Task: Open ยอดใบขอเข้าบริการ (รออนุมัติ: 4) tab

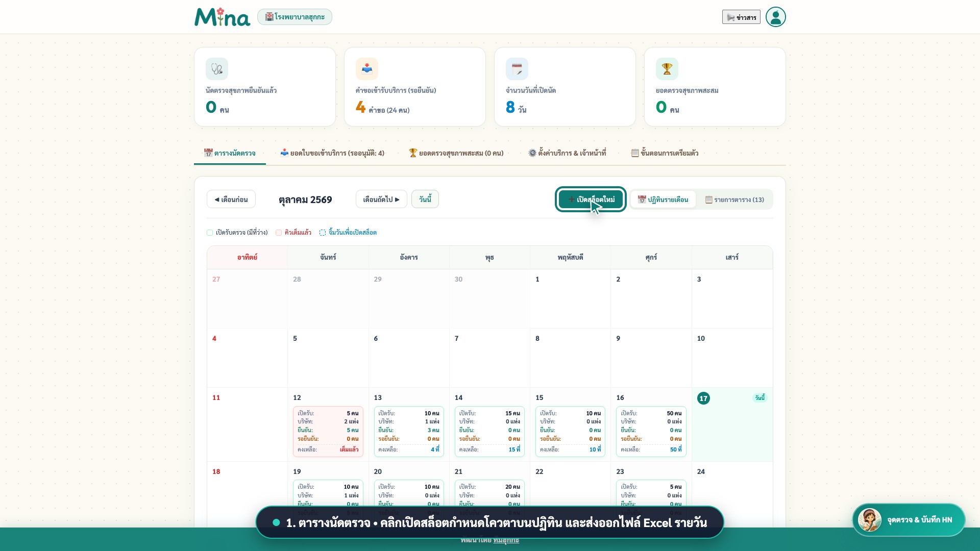Action: (332, 153)
